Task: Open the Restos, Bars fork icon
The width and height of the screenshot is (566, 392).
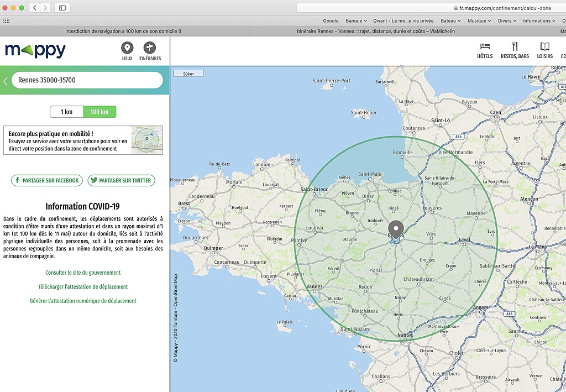Action: pos(515,46)
